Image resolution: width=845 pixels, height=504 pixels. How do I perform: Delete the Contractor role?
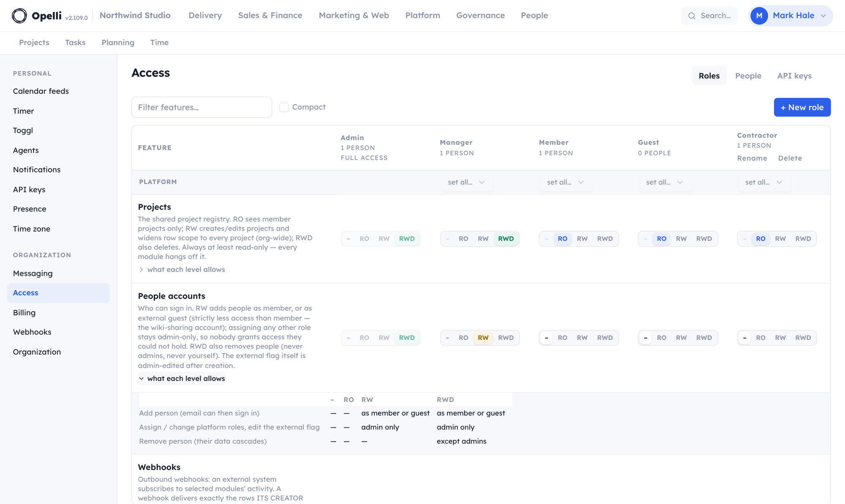[790, 158]
